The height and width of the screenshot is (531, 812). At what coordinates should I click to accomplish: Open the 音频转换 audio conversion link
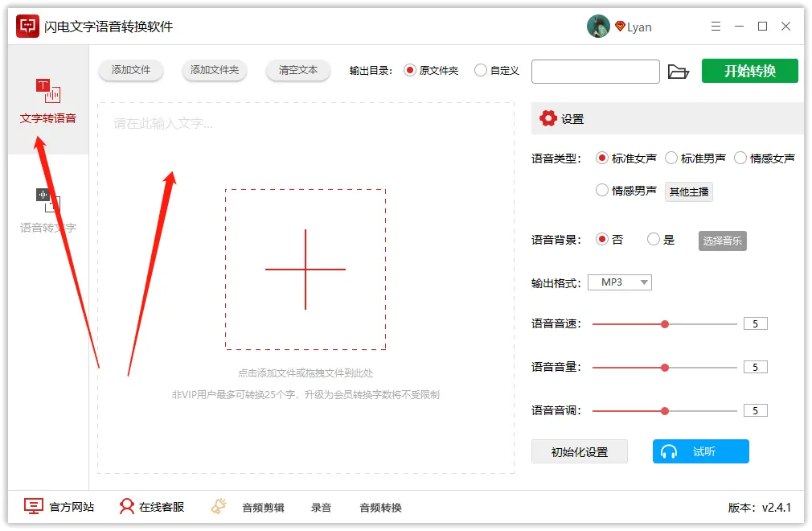[380, 508]
